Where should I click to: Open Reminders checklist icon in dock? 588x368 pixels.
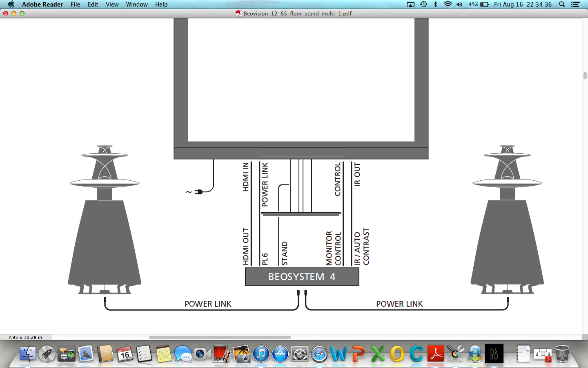(x=144, y=354)
